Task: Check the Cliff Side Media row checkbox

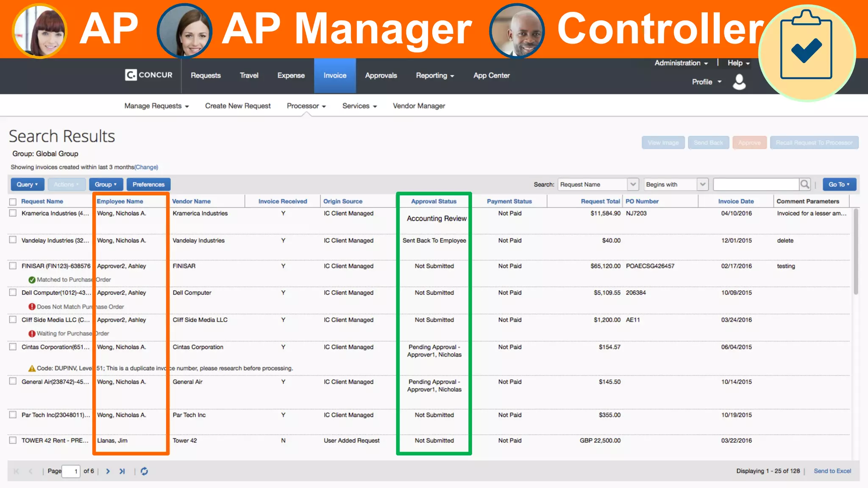Action: pos(13,319)
